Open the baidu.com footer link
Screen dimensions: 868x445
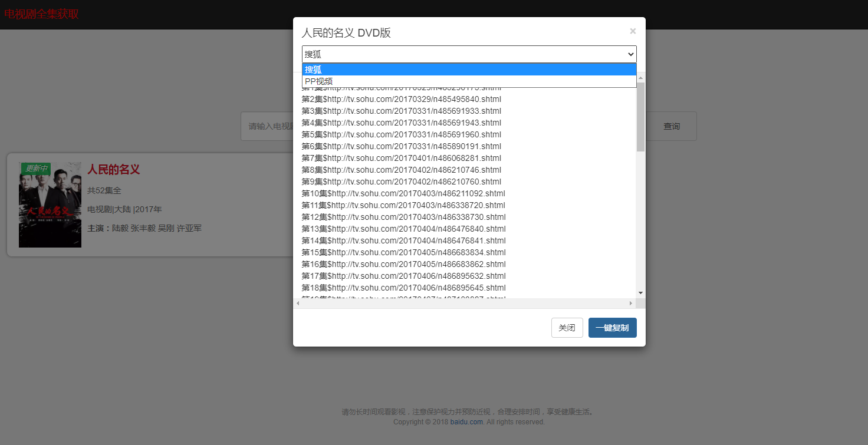pyautogui.click(x=466, y=422)
